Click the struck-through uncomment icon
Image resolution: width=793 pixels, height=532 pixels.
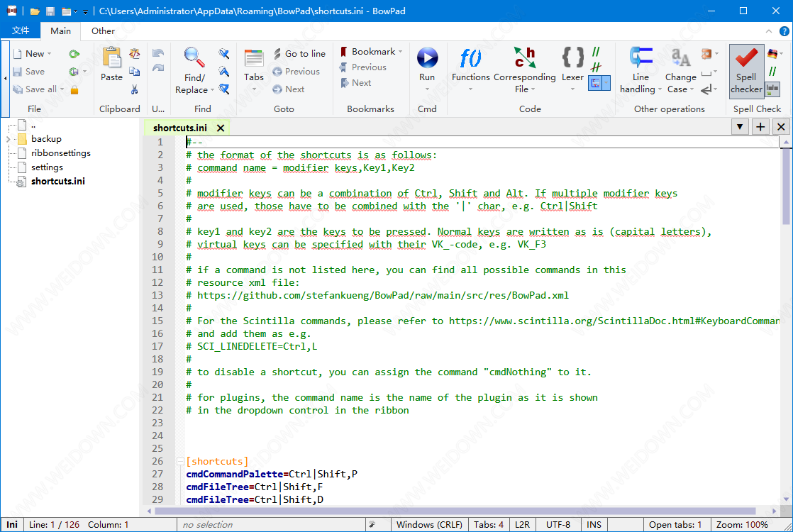[x=597, y=67]
